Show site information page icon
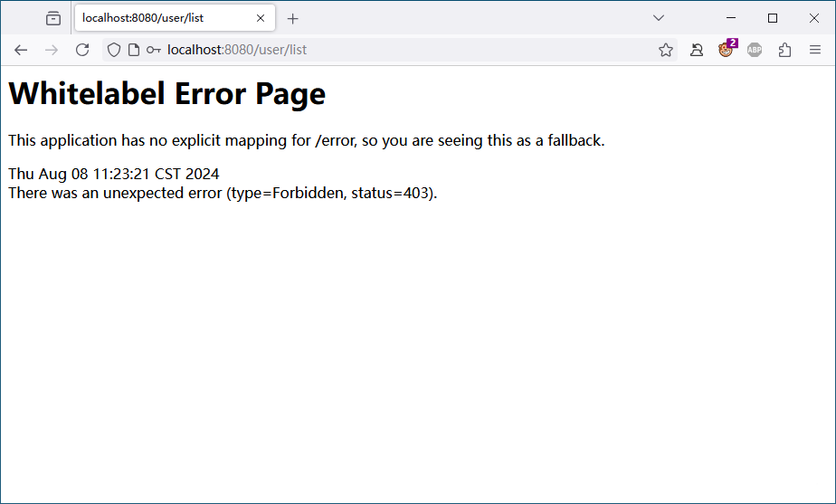 click(x=134, y=50)
